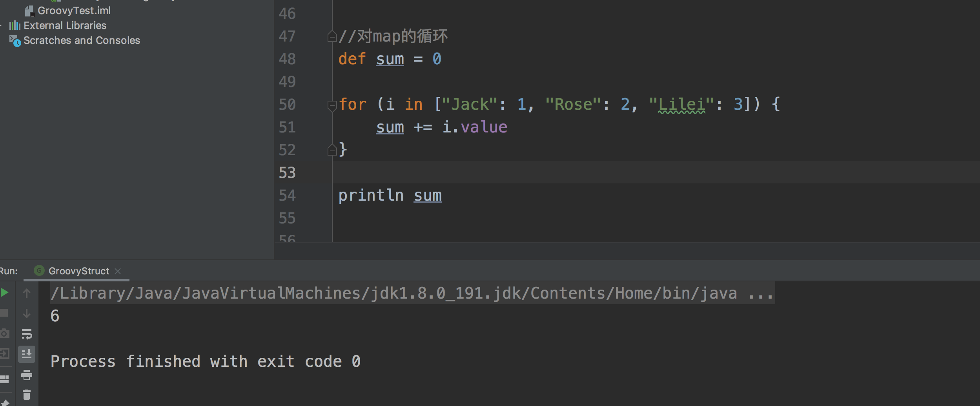Click the Scratches and Consoles icon
This screenshot has width=980, height=406.
coord(15,41)
